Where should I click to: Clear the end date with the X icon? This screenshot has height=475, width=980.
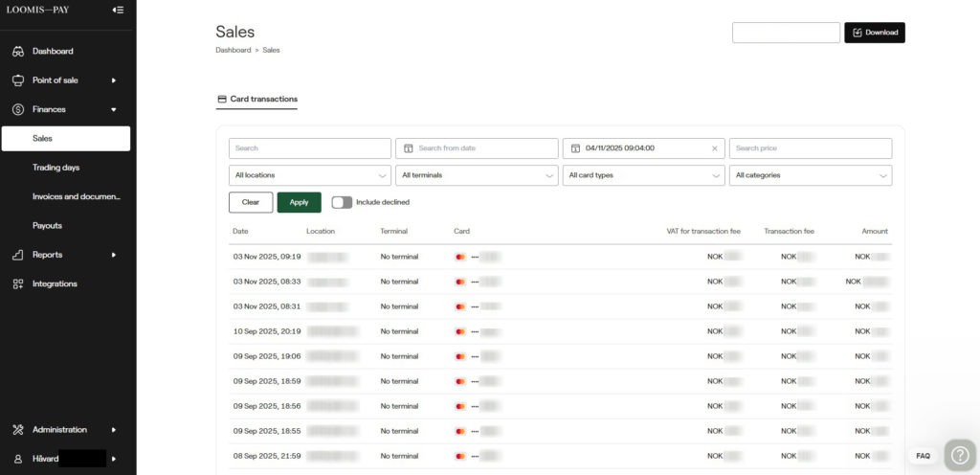pyautogui.click(x=714, y=148)
